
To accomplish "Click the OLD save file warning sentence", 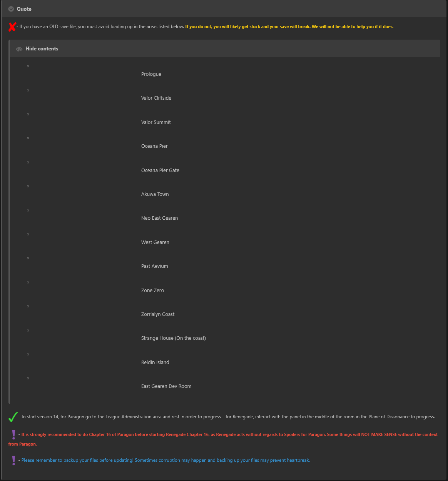I will click(102, 27).
